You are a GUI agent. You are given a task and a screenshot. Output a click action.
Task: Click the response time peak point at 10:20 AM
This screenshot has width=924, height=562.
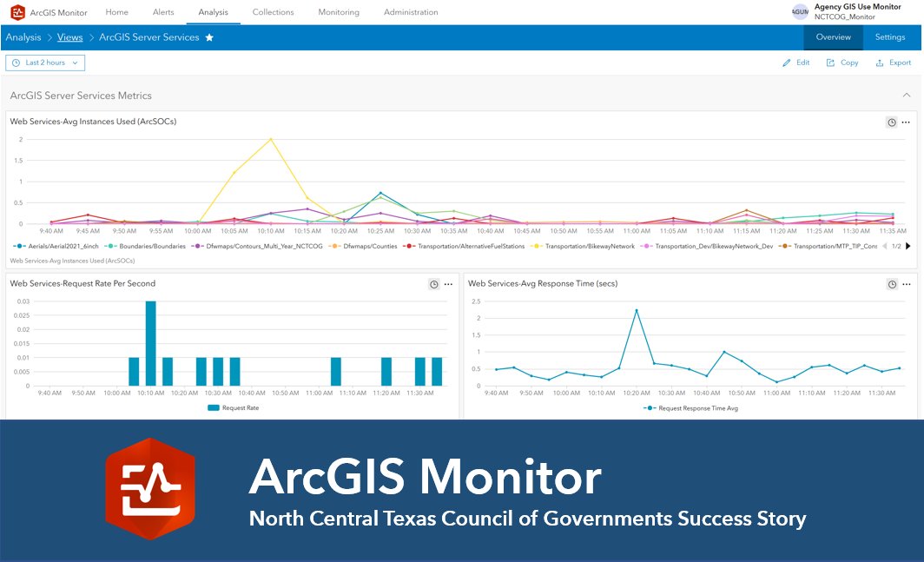[637, 310]
